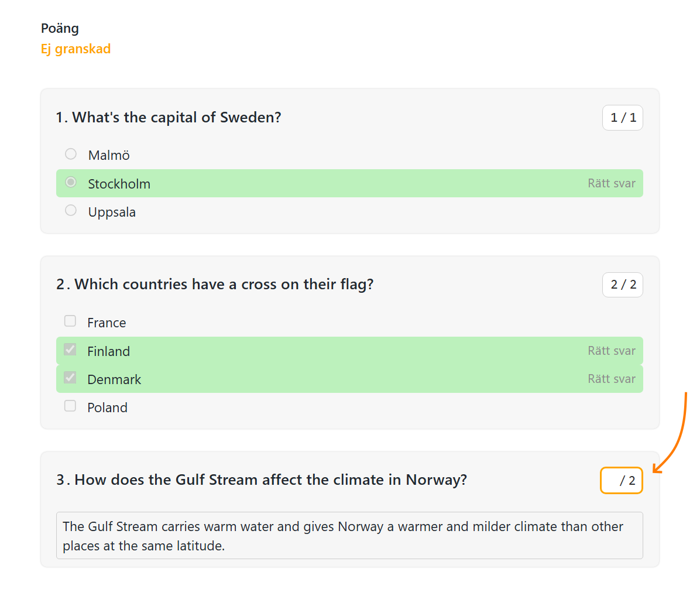Screen dimensions: 700x606
Task: Click "Rätt svar" label in Stockholm row
Action: 611,183
